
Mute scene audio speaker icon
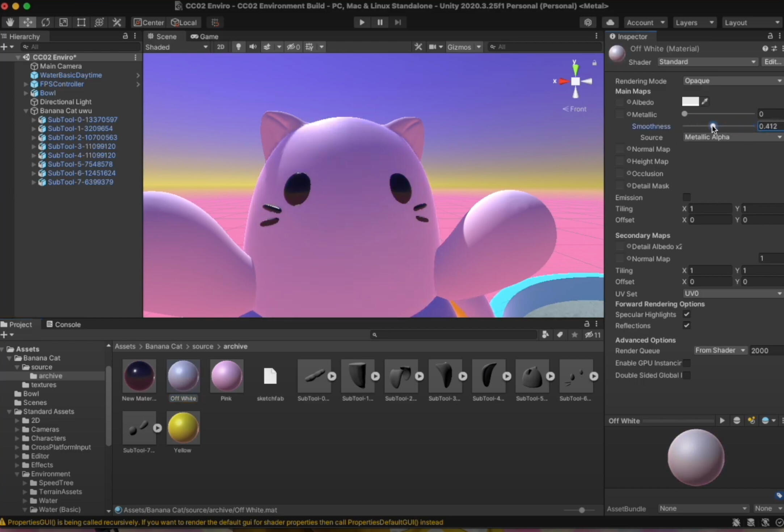coord(253,47)
